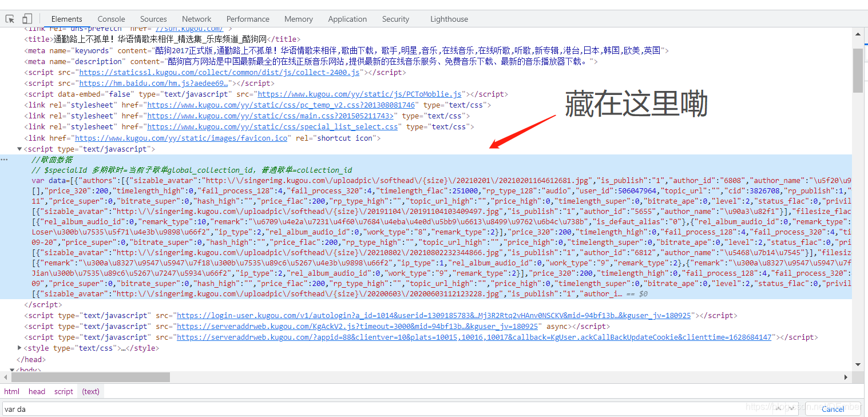This screenshot has width=868, height=417.
Task: Select the '$specialId' comment line
Action: coord(192,170)
